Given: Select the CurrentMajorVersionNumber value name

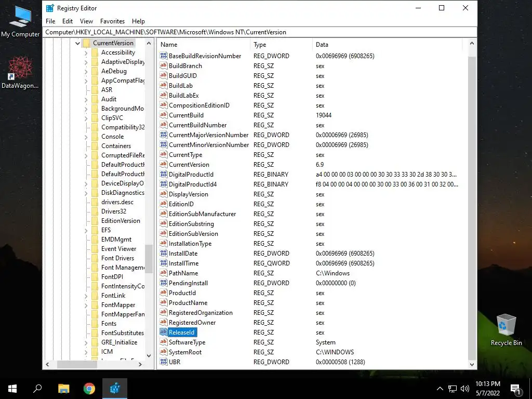Looking at the screenshot, I should pos(209,135).
